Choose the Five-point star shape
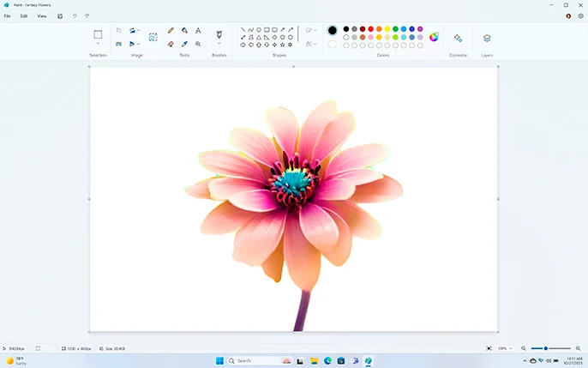The image size is (588, 368). tap(282, 45)
